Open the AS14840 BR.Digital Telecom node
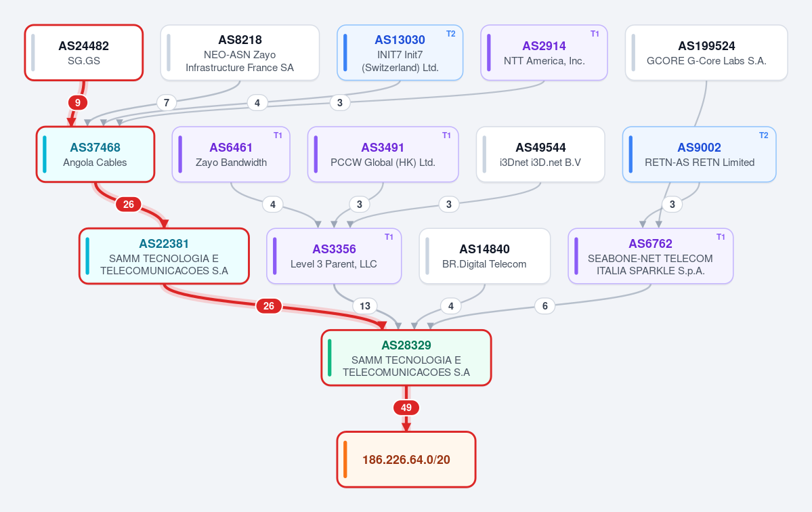The height and width of the screenshot is (512, 812). pos(484,256)
